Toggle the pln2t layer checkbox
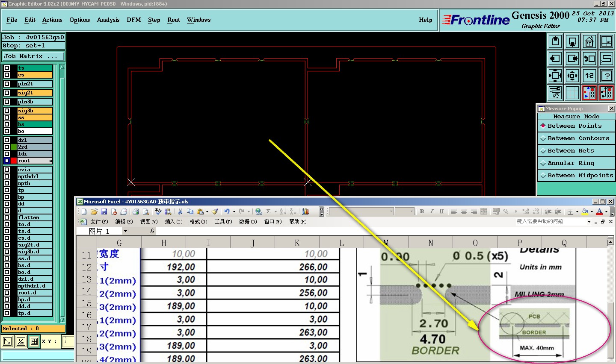Image resolution: width=616 pixels, height=364 pixels. click(x=7, y=84)
